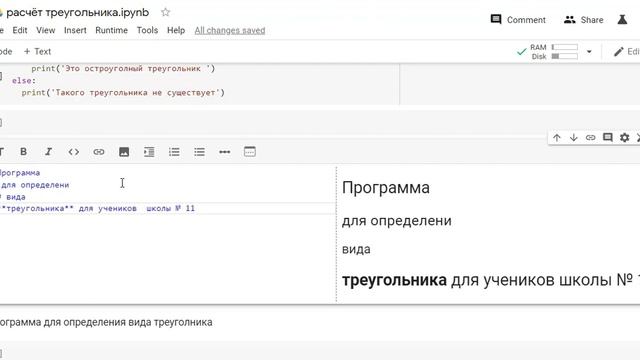This screenshot has width=640, height=360.
Task: Apply italic formatting in text cell
Action: point(49,152)
